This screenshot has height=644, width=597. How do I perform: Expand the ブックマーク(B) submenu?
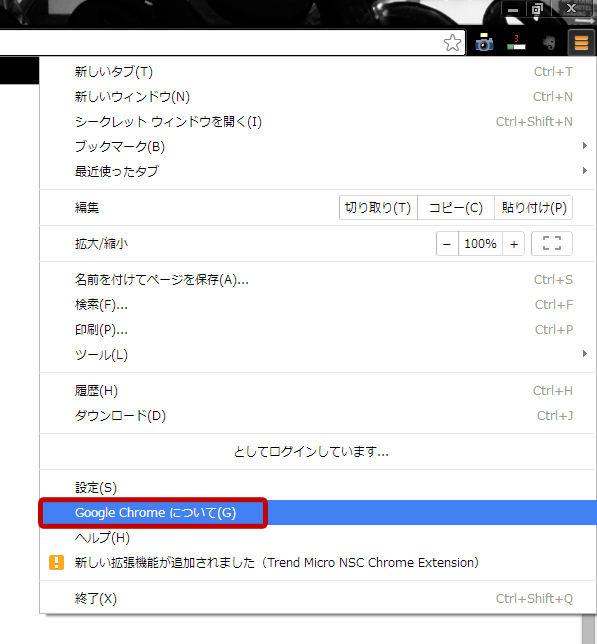click(x=318, y=147)
